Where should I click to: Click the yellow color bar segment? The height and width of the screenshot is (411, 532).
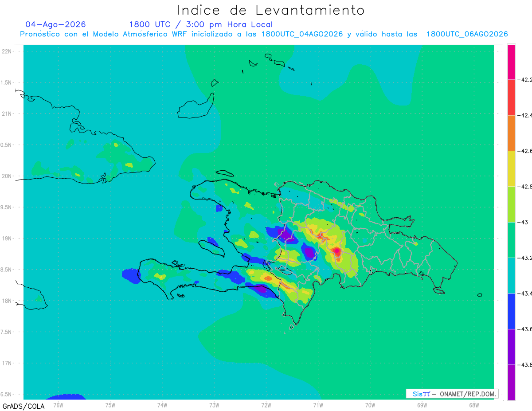511,168
